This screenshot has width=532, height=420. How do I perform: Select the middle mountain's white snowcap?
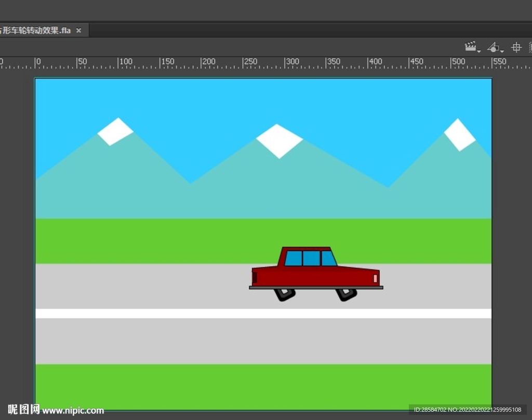(x=279, y=141)
